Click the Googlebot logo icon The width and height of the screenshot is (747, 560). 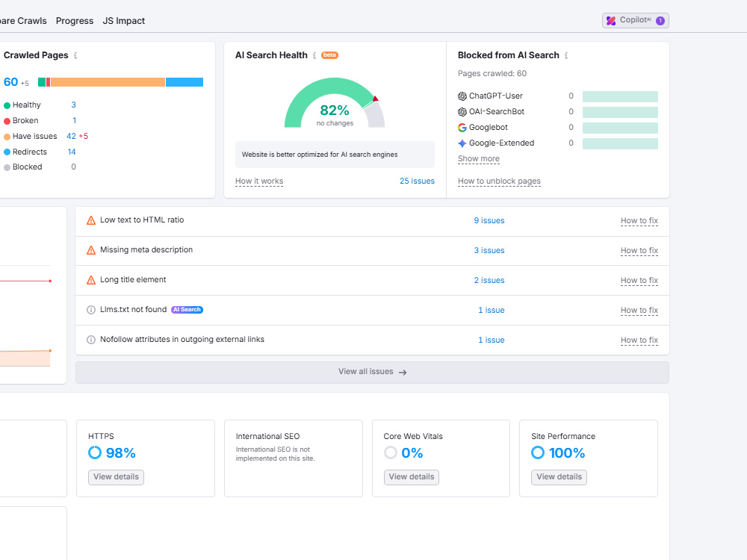point(462,128)
